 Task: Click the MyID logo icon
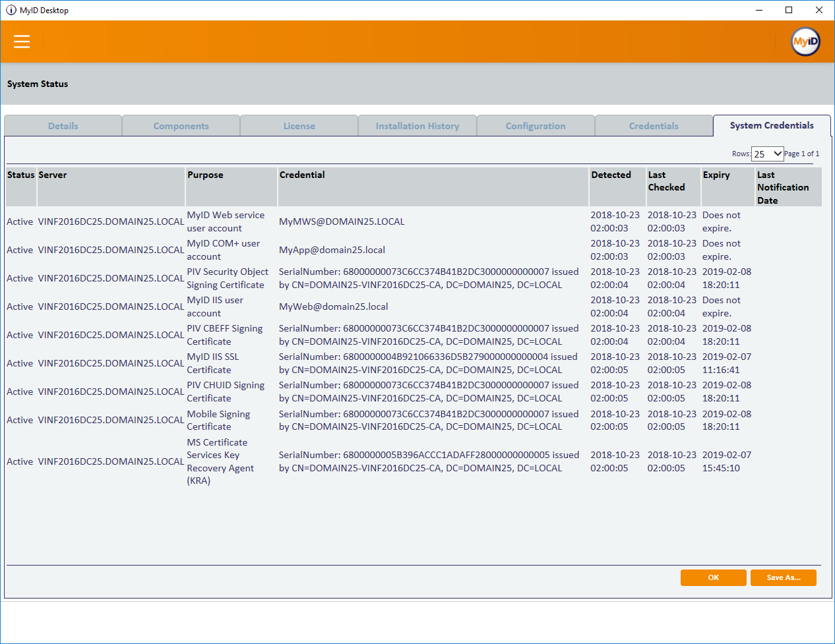tap(805, 42)
